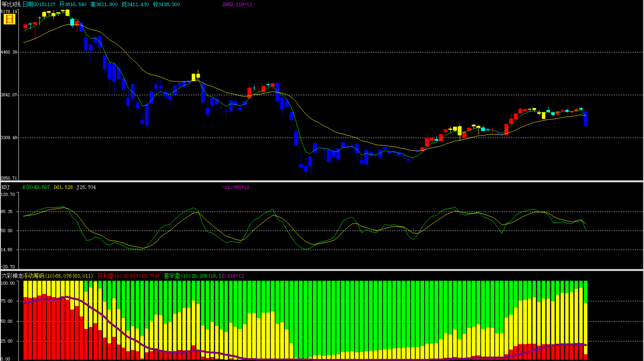Click the red 获利盘(10)6.657(18.774) label
Screen dimensions: 644x361
tap(128, 276)
